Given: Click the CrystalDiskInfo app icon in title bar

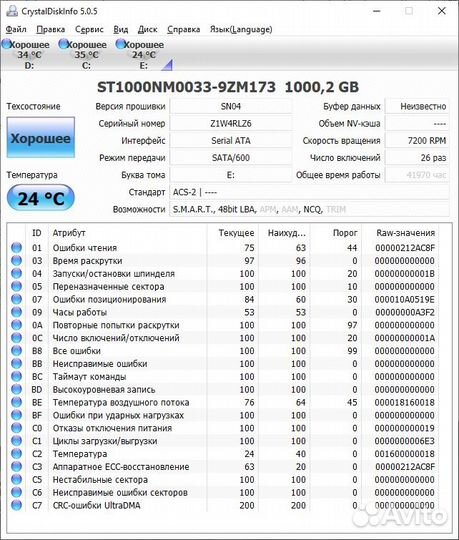Looking at the screenshot, I should (12, 11).
